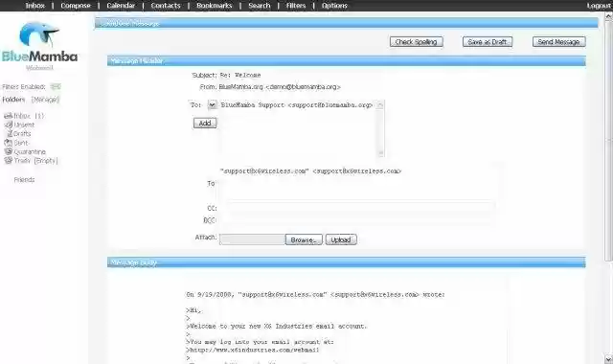The height and width of the screenshot is (364, 613).
Task: Click the Inbox folder icon
Action: pos(9,116)
